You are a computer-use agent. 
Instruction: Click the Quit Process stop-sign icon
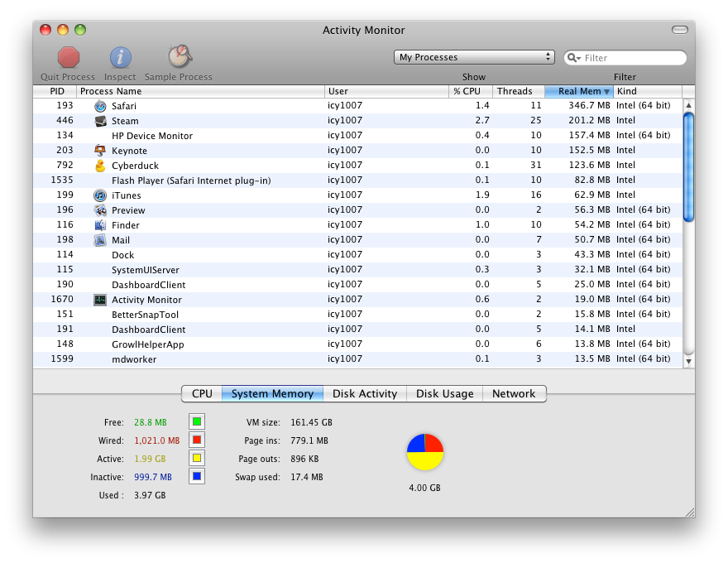(x=68, y=58)
